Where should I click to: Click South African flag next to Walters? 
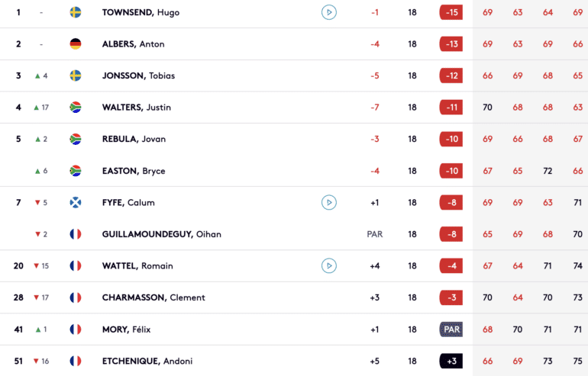tap(76, 108)
